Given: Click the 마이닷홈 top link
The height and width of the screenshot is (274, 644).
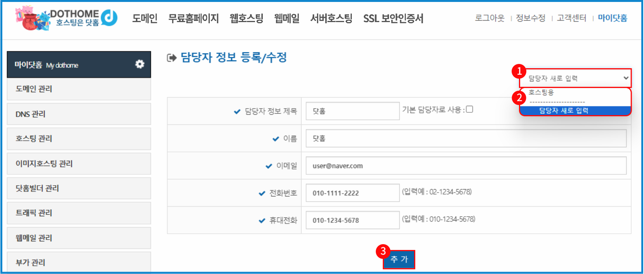Looking at the screenshot, I should (x=613, y=18).
